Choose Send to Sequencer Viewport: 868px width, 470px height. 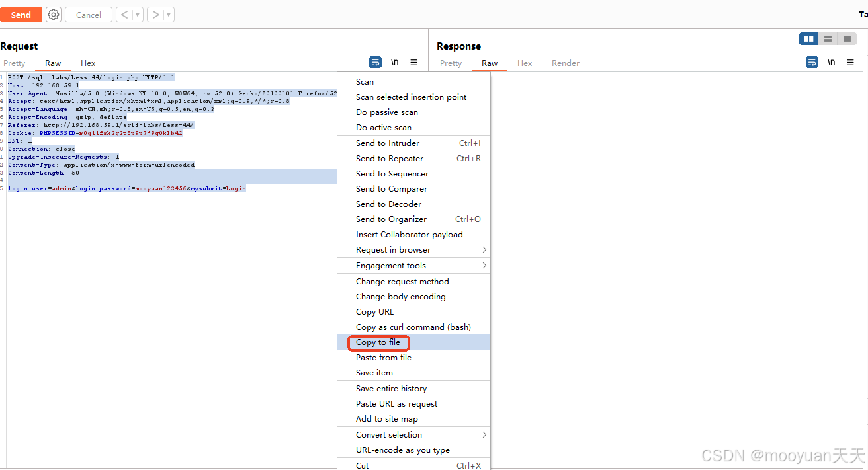413,174
